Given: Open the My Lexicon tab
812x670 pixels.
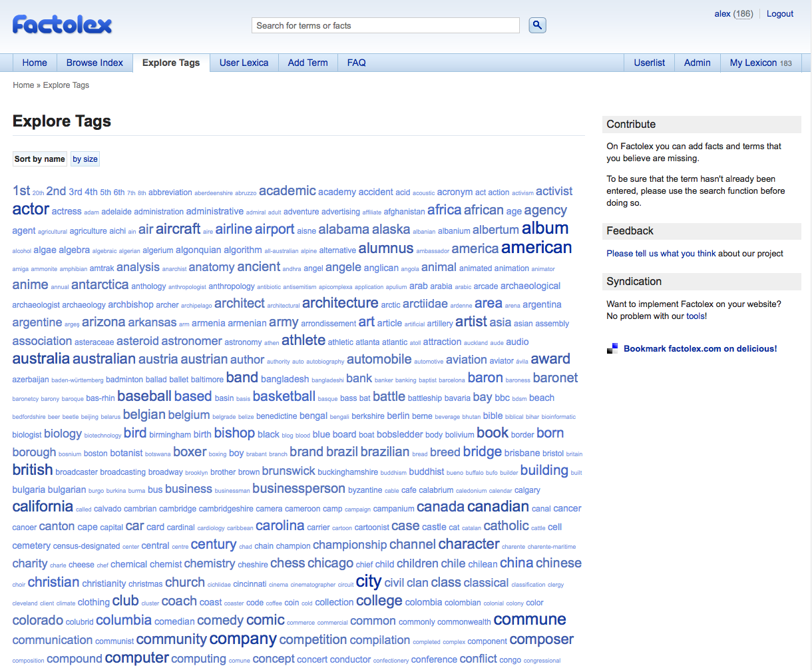Looking at the screenshot, I should [x=761, y=63].
